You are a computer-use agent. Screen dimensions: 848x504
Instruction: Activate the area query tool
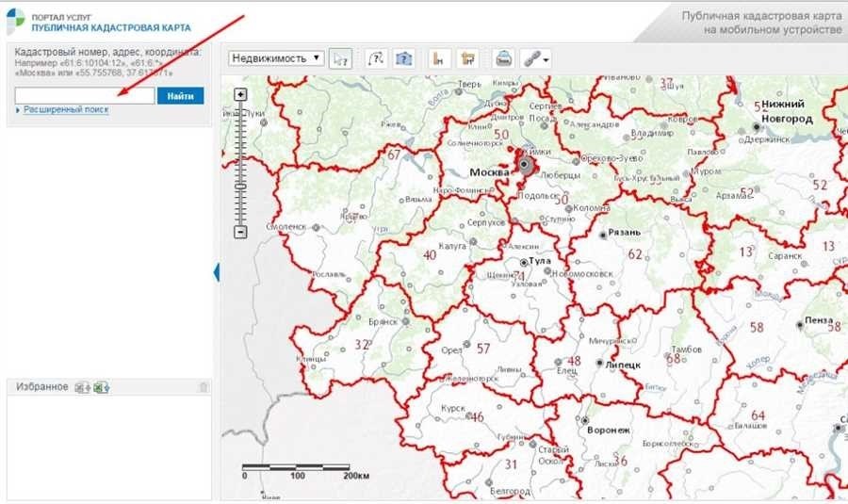404,58
